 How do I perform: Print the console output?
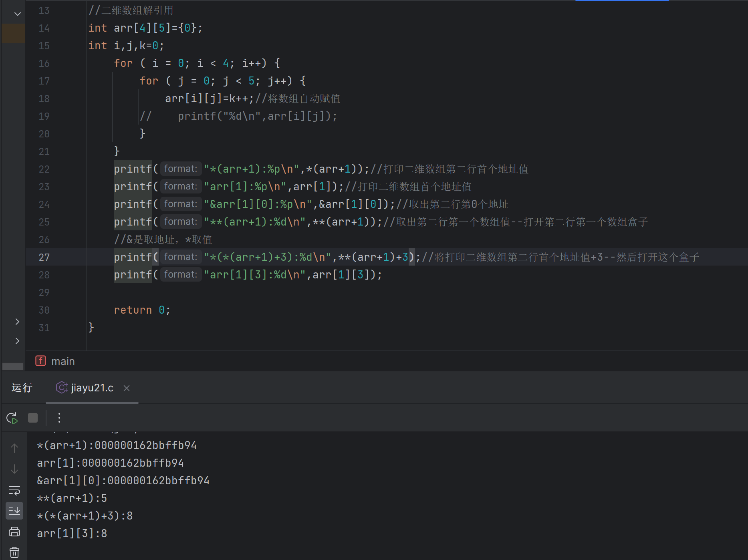point(14,532)
